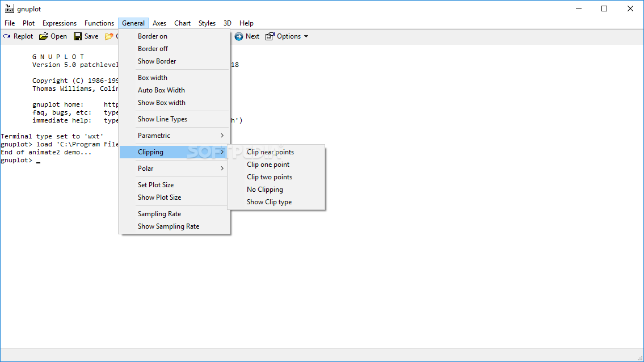Open the File menu

tap(10, 23)
